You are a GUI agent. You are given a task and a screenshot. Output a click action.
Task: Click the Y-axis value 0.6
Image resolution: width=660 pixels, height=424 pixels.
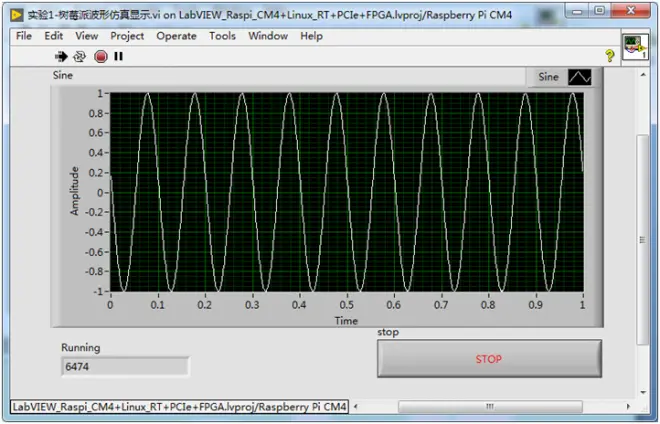coord(96,133)
